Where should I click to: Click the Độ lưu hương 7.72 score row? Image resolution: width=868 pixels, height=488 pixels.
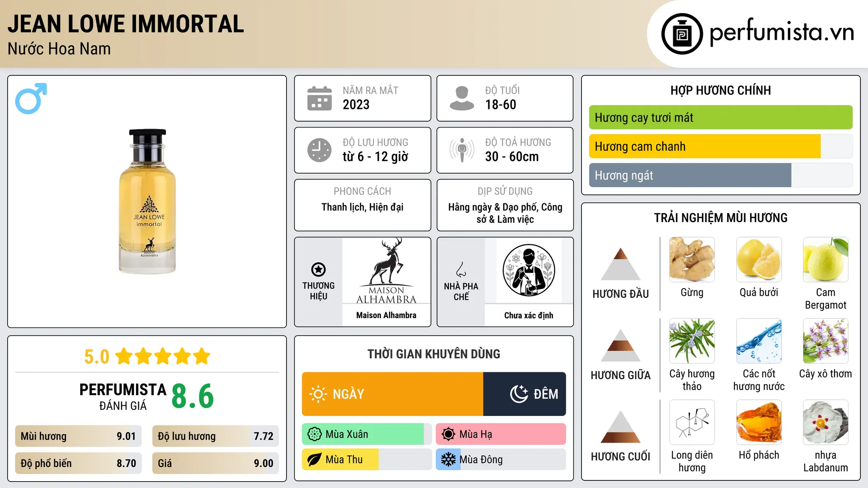pyautogui.click(x=216, y=436)
